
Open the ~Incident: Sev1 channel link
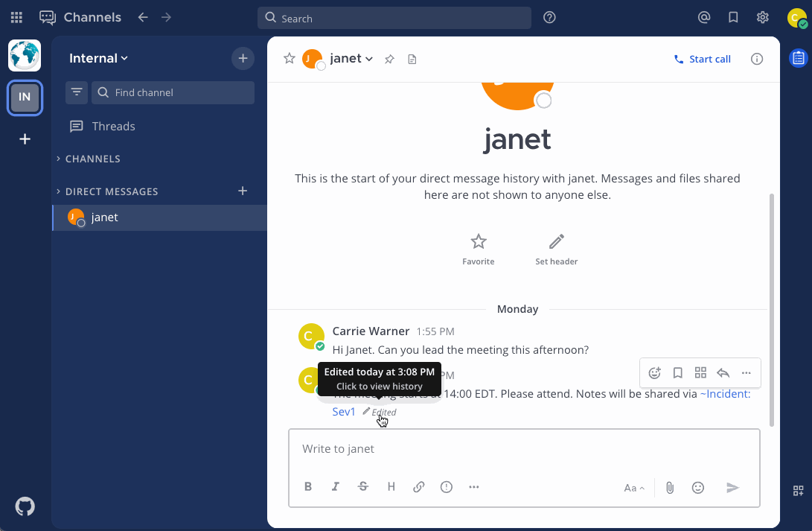click(x=725, y=394)
